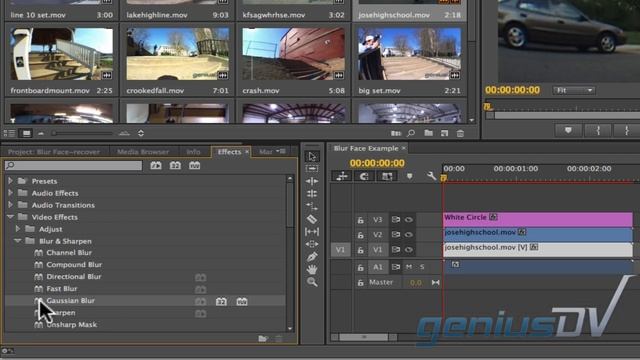Switch to the Media Browser tab
640x360 pixels.
tap(143, 152)
